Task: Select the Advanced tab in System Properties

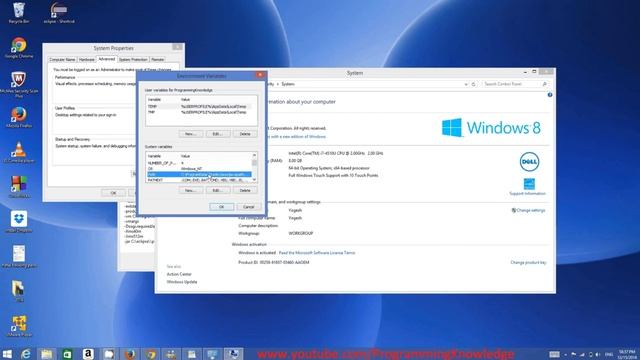Action: 107,59
